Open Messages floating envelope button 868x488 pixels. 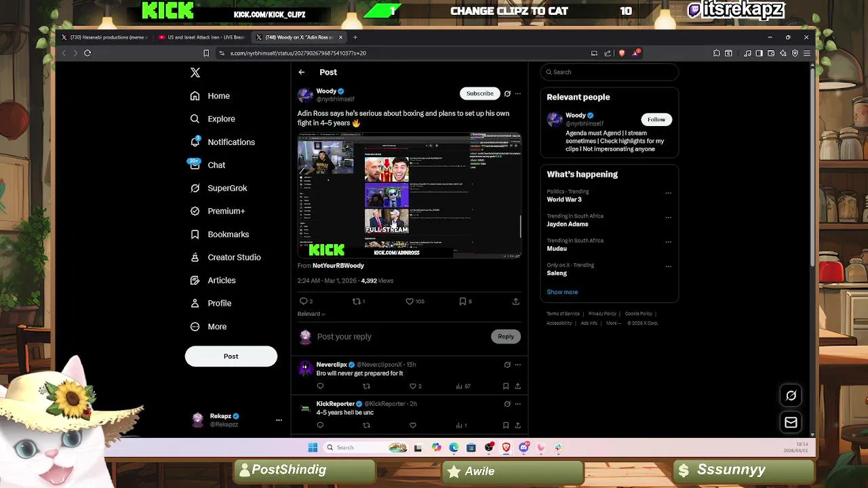791,423
